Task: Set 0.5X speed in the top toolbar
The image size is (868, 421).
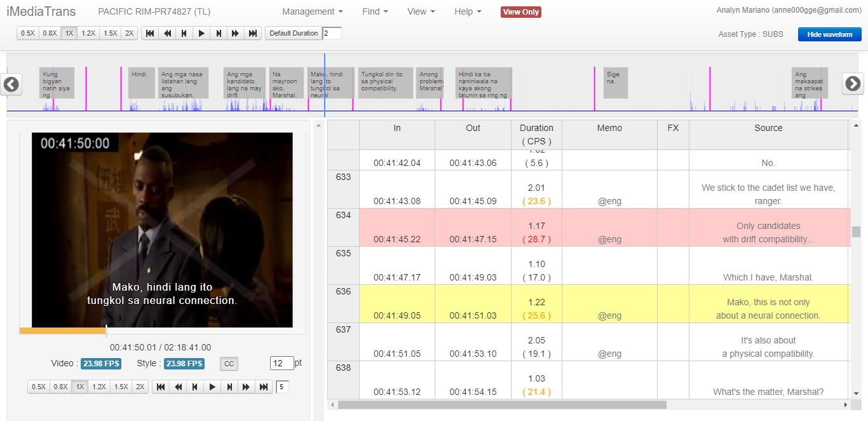Action: (28, 33)
